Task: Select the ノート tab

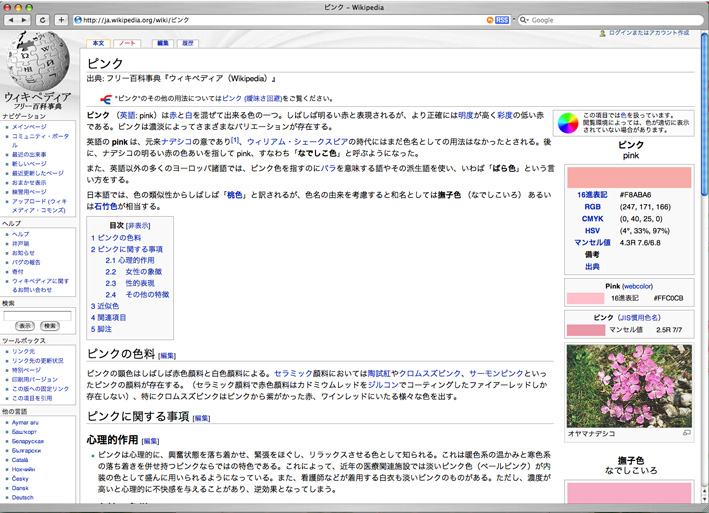Action: point(127,43)
